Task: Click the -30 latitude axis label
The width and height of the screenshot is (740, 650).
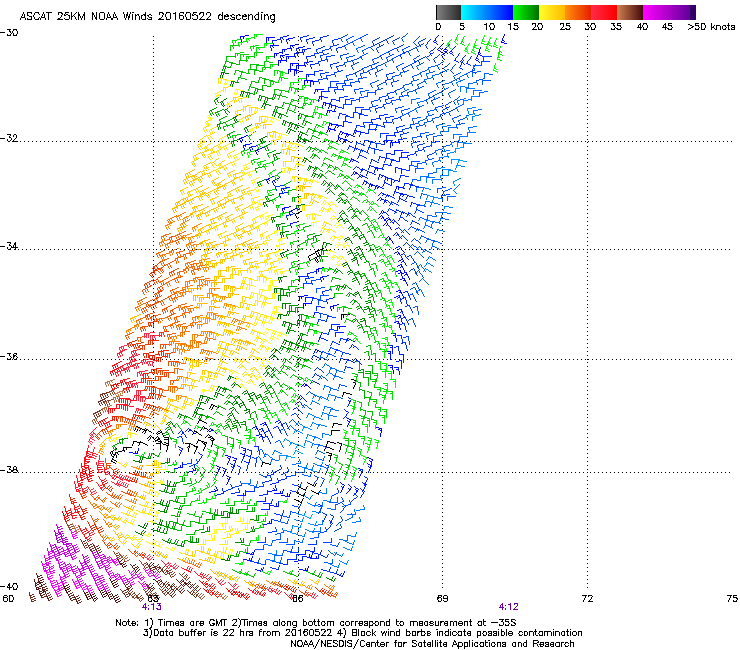Action: click(x=9, y=33)
